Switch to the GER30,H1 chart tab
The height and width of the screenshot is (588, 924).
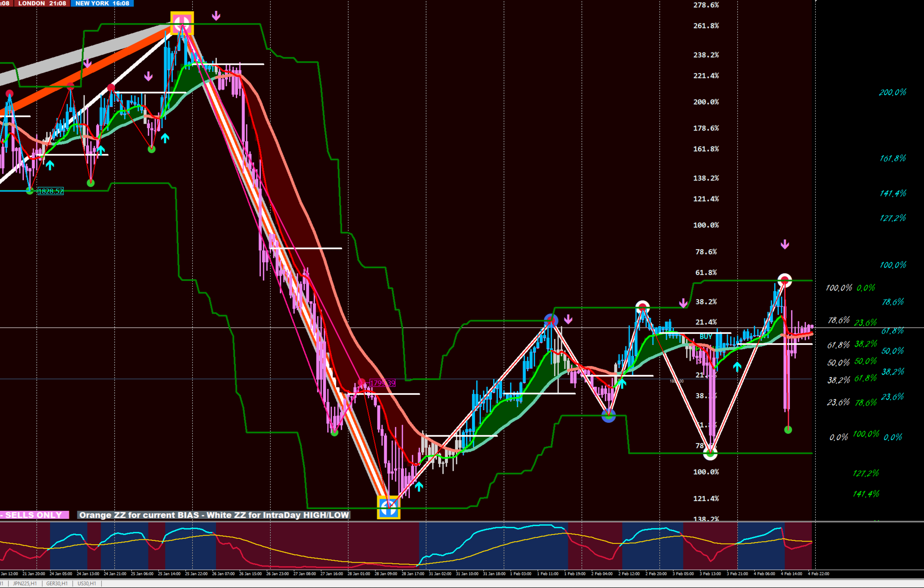[57, 584]
